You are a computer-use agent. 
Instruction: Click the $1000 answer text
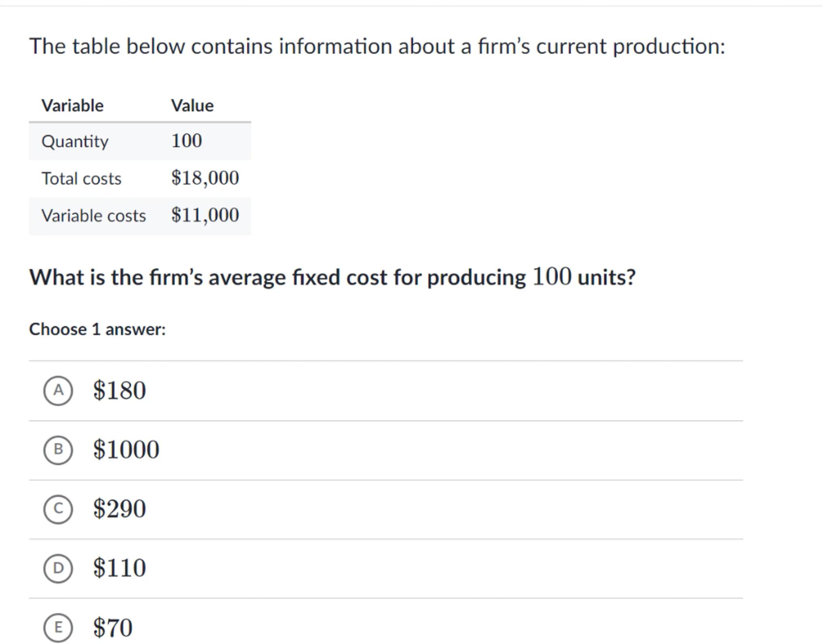click(x=126, y=449)
